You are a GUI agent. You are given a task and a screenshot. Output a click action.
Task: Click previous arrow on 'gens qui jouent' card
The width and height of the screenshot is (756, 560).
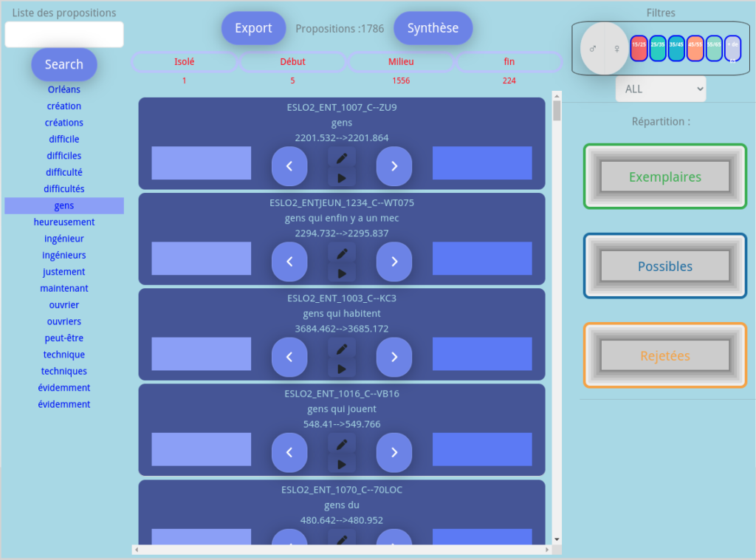point(289,452)
